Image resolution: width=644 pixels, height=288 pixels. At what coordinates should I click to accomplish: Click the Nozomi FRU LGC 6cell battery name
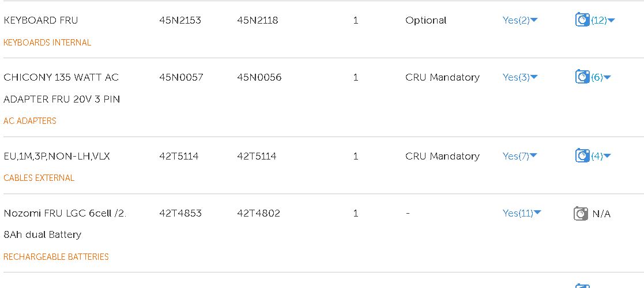65,223
